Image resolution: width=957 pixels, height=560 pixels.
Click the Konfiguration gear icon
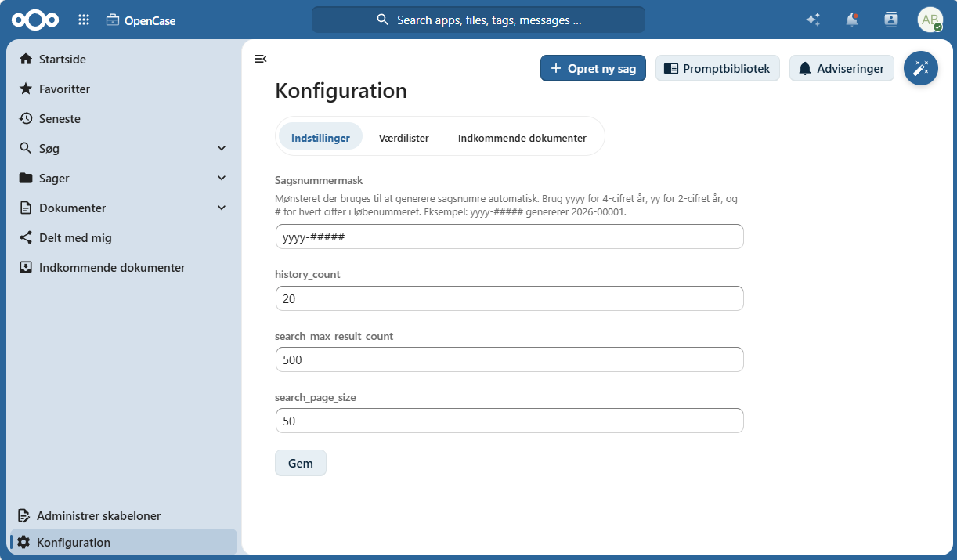pos(23,542)
